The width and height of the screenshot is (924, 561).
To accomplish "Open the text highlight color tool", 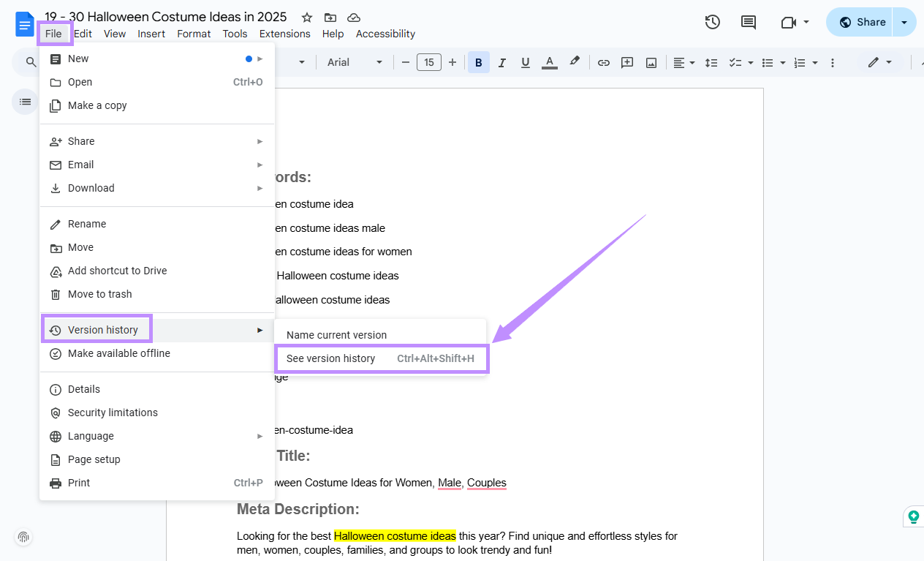I will pyautogui.click(x=575, y=62).
